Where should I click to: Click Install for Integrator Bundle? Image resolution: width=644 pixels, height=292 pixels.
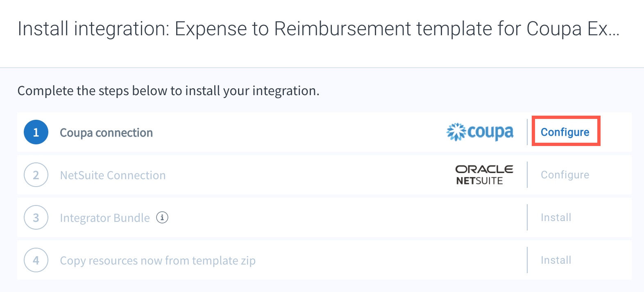(556, 217)
